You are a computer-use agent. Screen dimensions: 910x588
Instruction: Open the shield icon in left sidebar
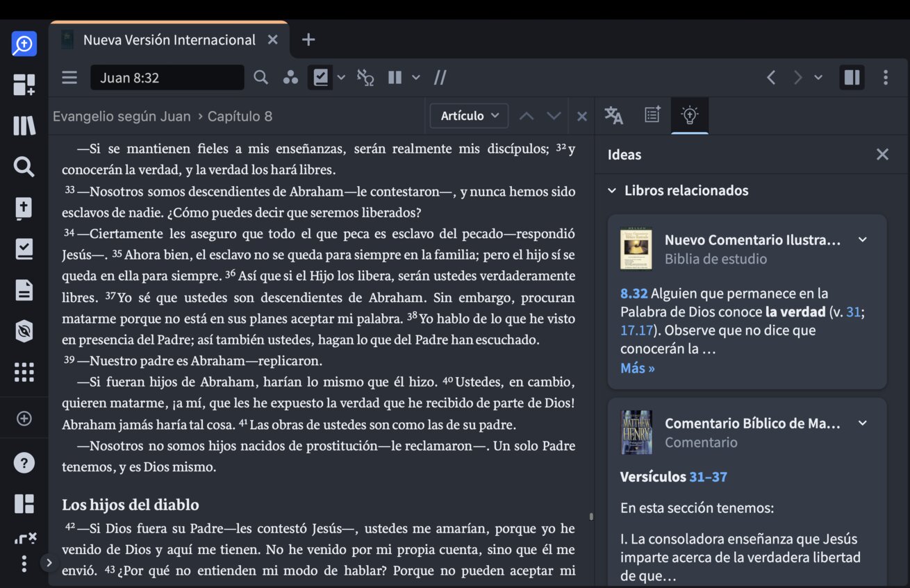click(x=24, y=331)
